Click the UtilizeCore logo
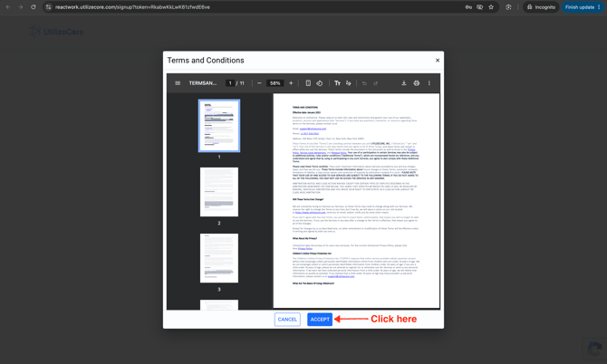607x364 pixels. [x=56, y=32]
